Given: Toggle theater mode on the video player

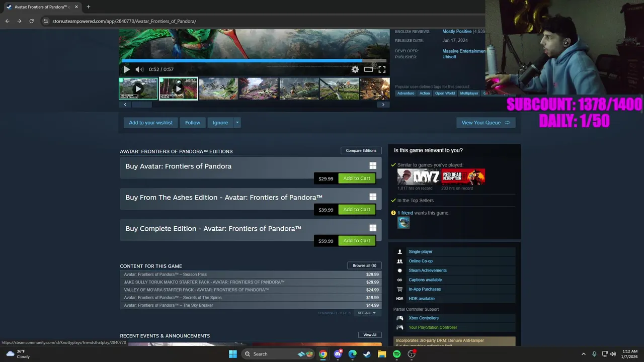Looking at the screenshot, I should (x=368, y=69).
